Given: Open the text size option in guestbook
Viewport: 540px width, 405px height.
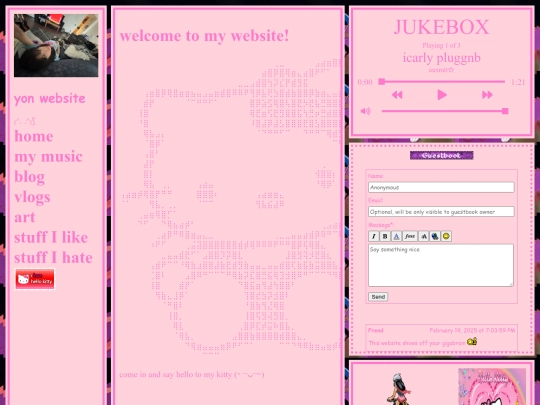Looking at the screenshot, I should (423, 236).
